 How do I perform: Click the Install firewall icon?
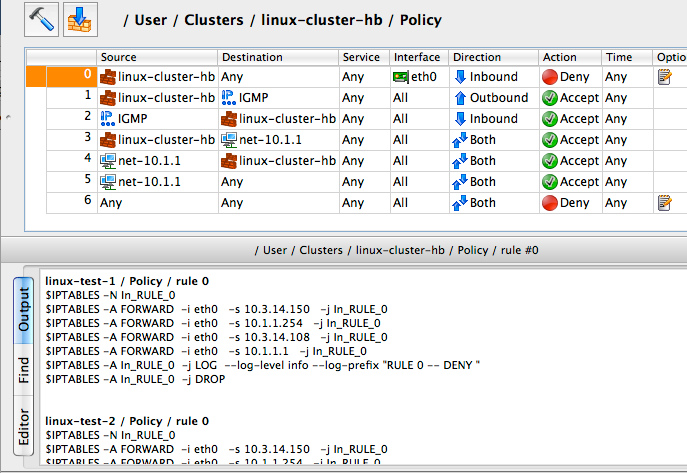click(80, 20)
